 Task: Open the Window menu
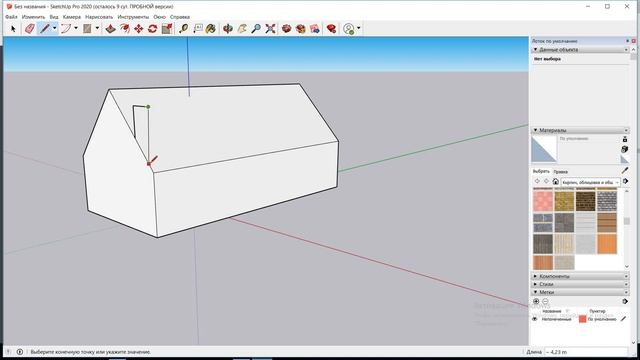pyautogui.click(x=159, y=17)
